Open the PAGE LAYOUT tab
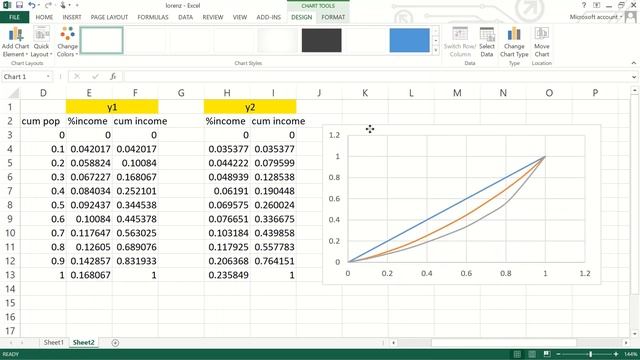 click(109, 17)
